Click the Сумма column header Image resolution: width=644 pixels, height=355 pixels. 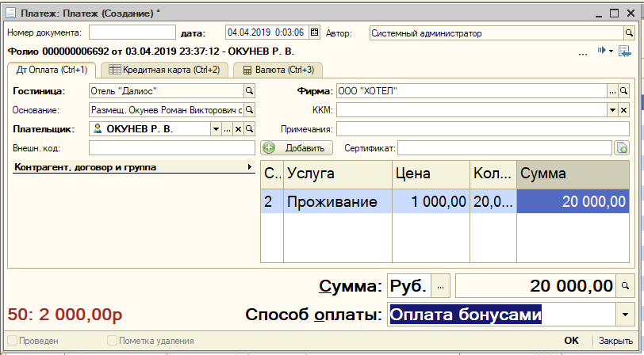pos(573,174)
